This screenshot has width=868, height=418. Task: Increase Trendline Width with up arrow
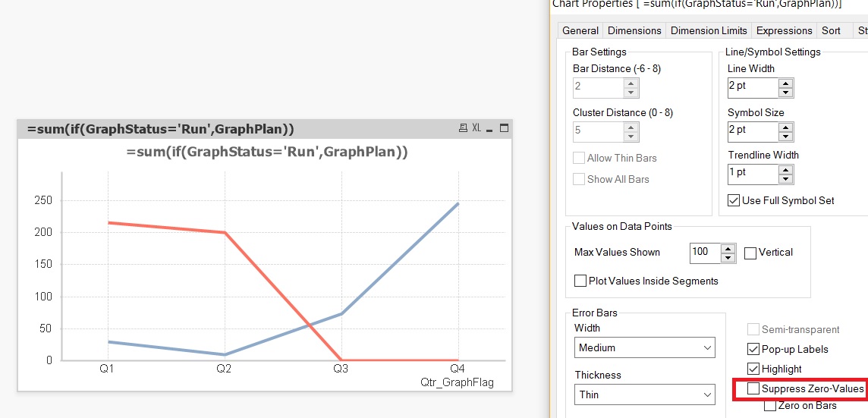786,169
